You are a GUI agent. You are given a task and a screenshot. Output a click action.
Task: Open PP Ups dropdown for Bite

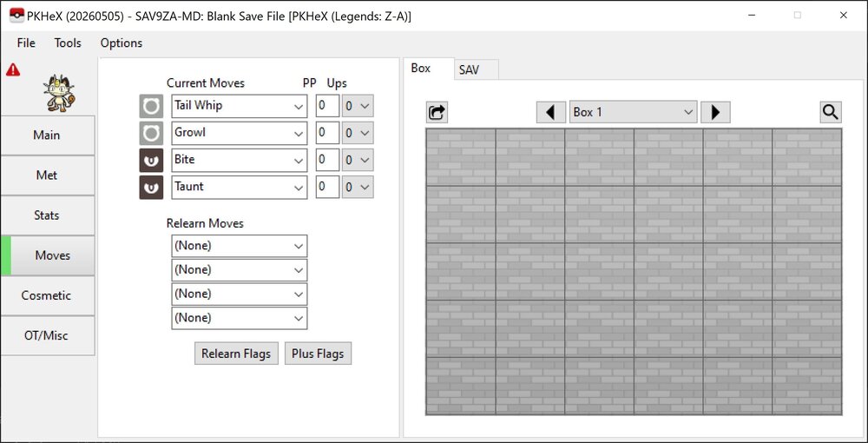point(358,161)
